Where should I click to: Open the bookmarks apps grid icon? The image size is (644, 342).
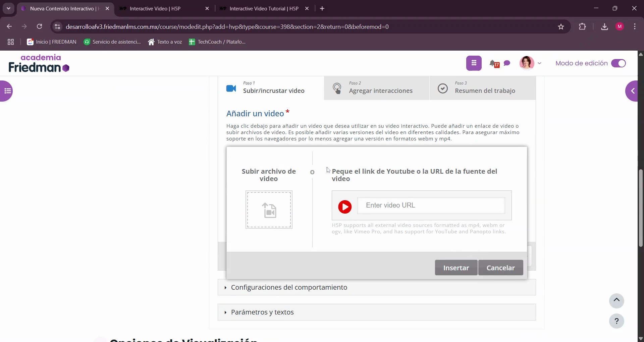[x=11, y=42]
